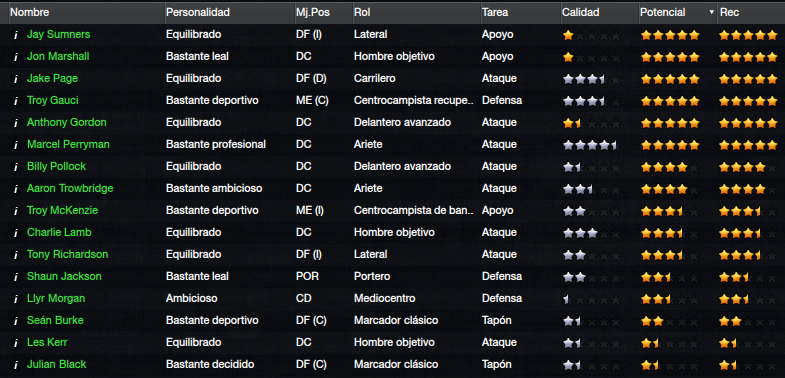Sort by the Potencial column arrow
Viewport: 785px width, 378px height.
tap(711, 13)
